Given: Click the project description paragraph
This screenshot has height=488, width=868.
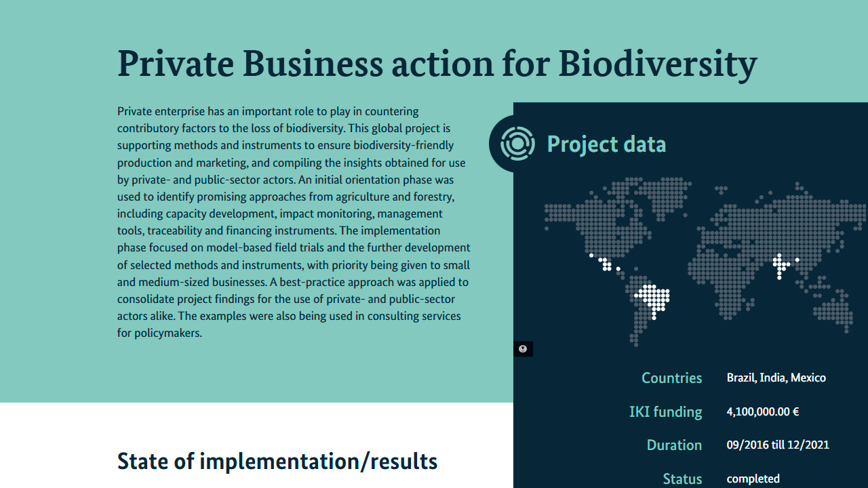Looking at the screenshot, I should coord(293,222).
